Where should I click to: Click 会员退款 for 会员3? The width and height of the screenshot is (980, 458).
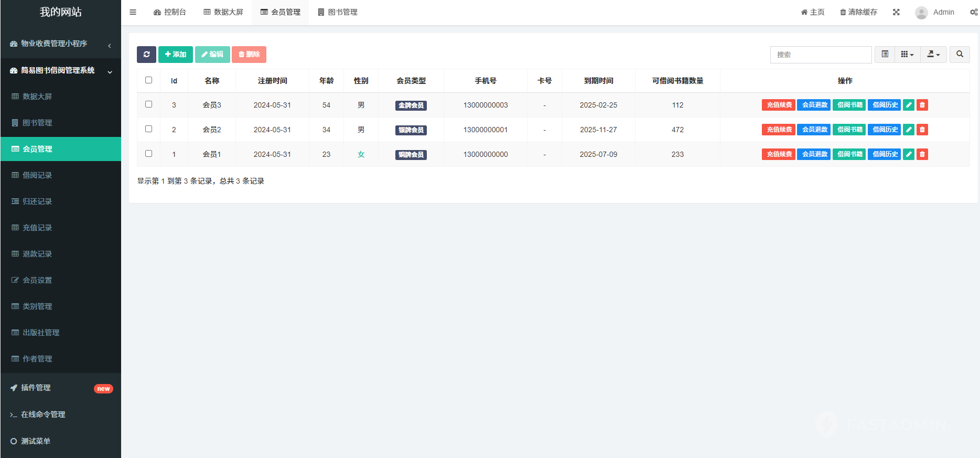[x=814, y=105]
